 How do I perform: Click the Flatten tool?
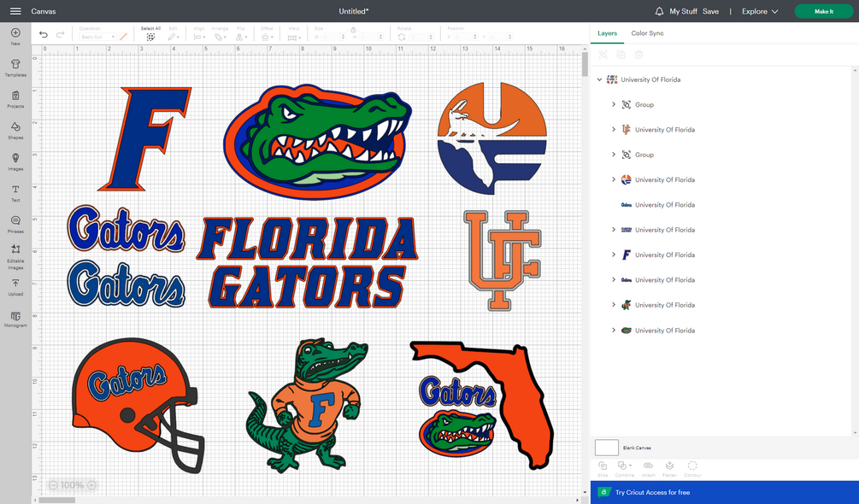click(x=669, y=468)
